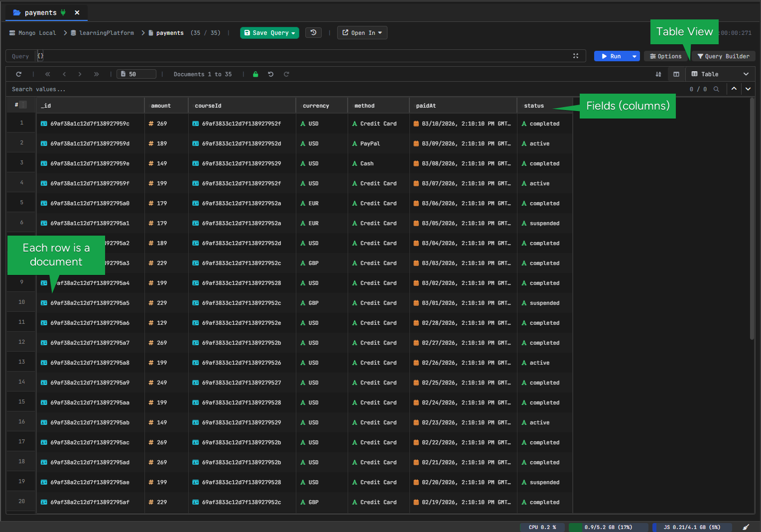The height and width of the screenshot is (532, 761).
Task: Redo the last edit
Action: 286,74
